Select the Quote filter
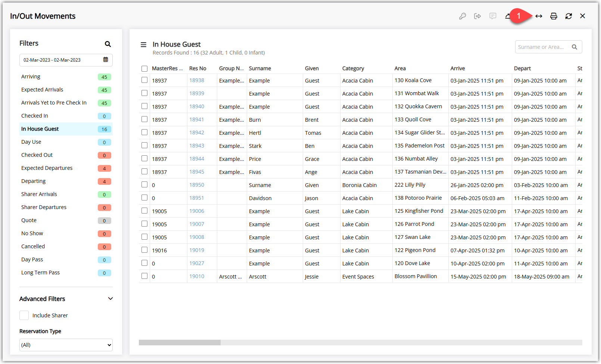This screenshot has height=364, width=601. pyautogui.click(x=66, y=220)
